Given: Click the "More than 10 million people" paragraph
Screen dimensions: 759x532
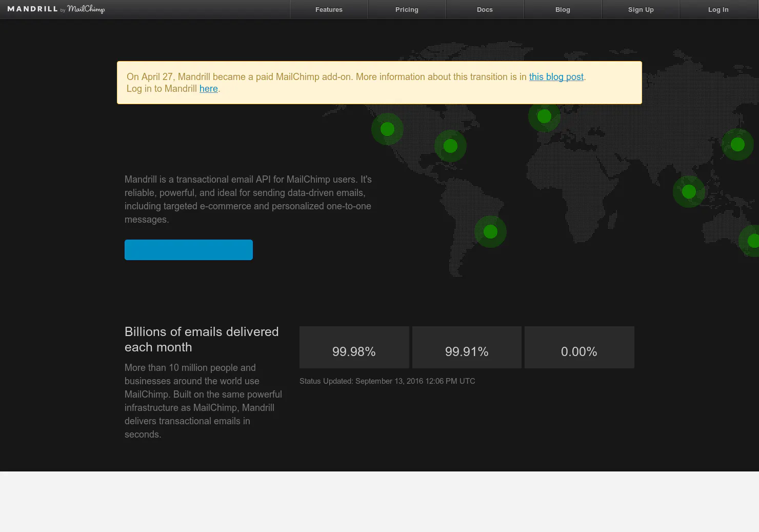Looking at the screenshot, I should (204, 401).
